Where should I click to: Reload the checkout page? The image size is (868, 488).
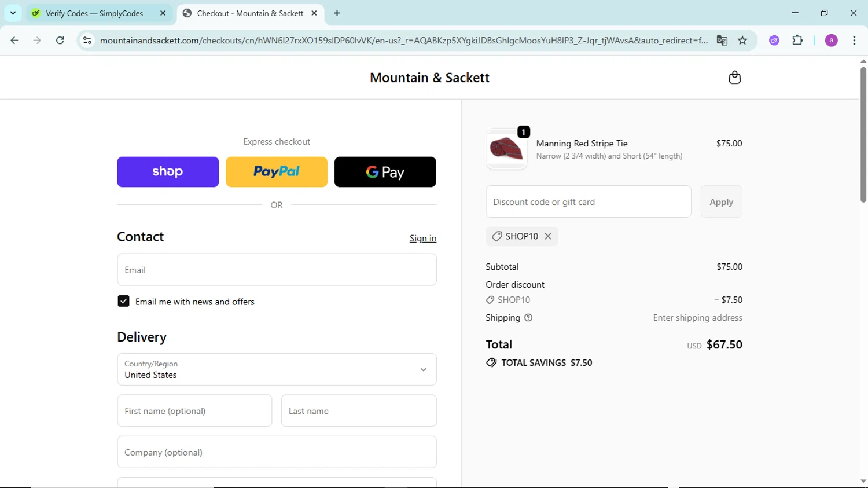(60, 41)
